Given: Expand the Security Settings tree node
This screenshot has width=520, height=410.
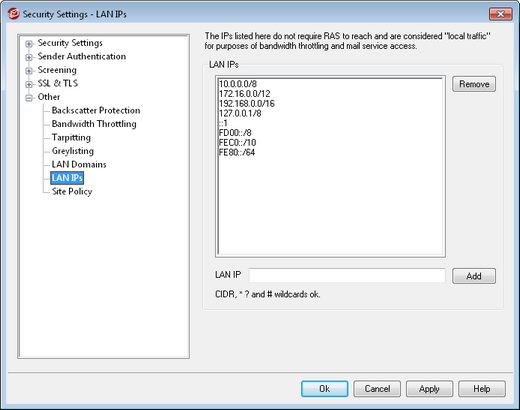Looking at the screenshot, I should [29, 44].
